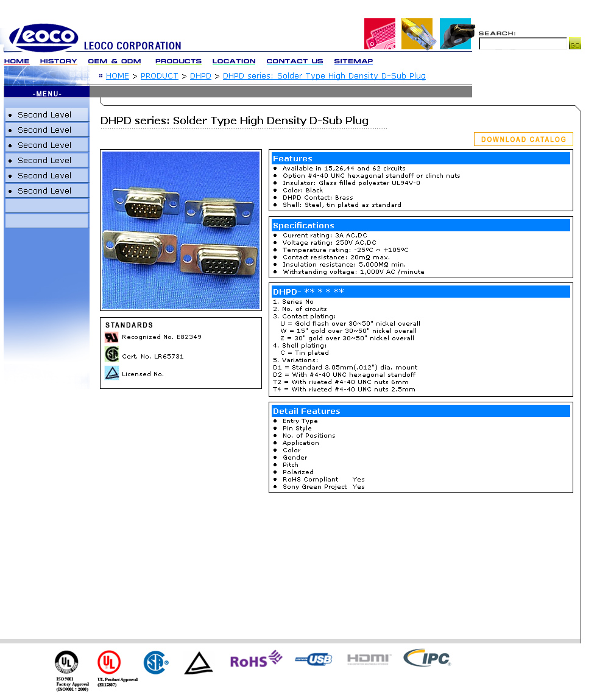Open the CONTACT US menu item
The width and height of the screenshot is (611, 700).
(x=295, y=61)
